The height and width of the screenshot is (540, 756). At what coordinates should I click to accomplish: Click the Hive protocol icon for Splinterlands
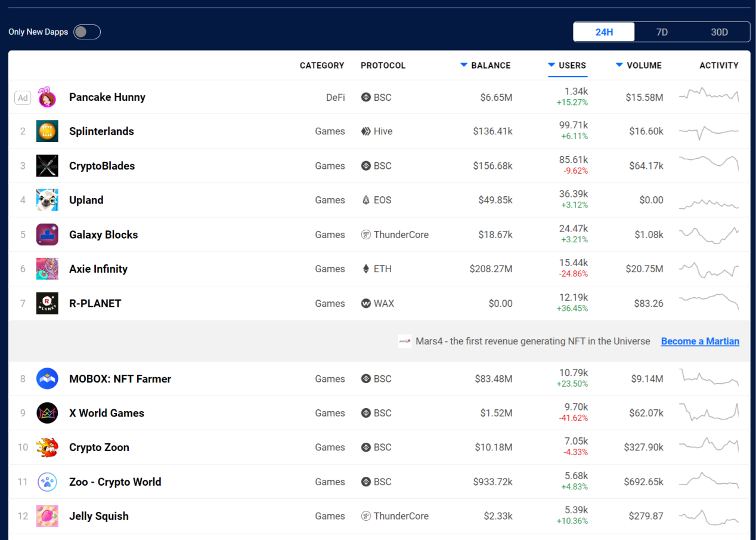point(366,131)
